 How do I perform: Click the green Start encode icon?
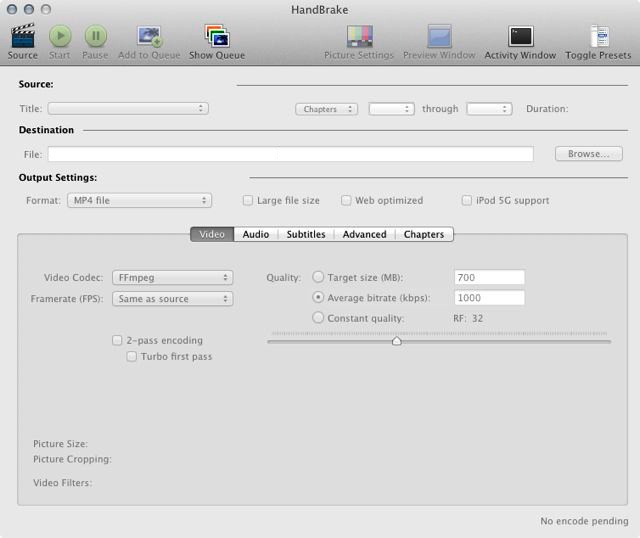click(x=60, y=36)
